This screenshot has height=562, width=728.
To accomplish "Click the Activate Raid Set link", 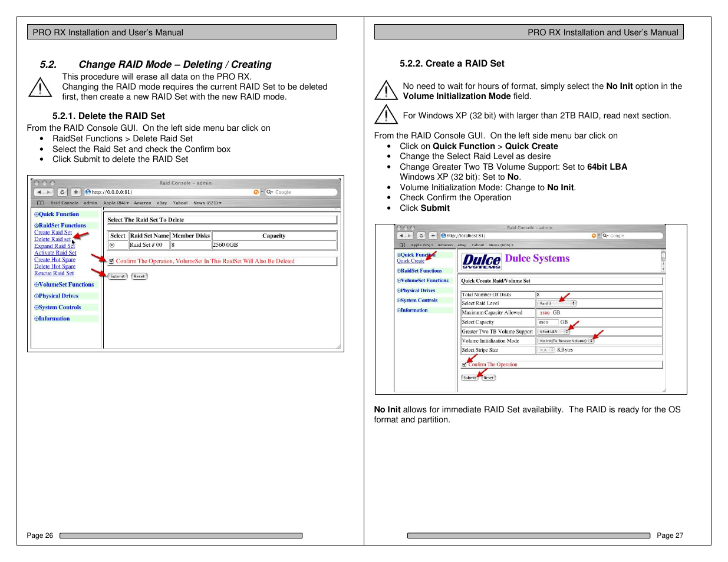I will tap(55, 253).
